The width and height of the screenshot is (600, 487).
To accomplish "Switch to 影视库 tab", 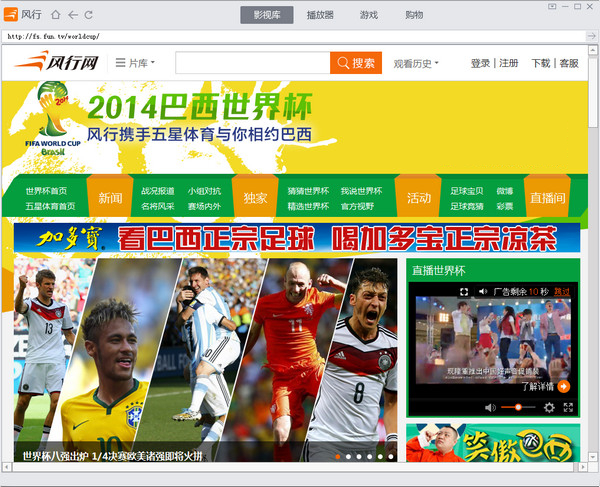I will point(267,15).
